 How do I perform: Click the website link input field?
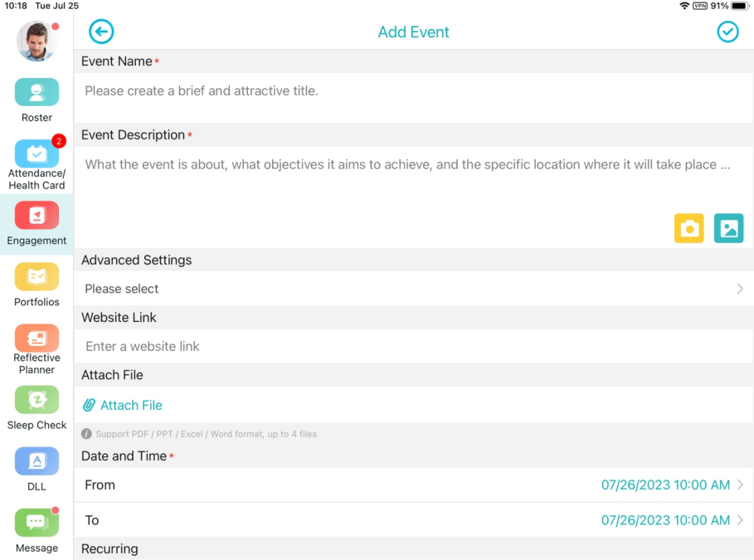[414, 347]
